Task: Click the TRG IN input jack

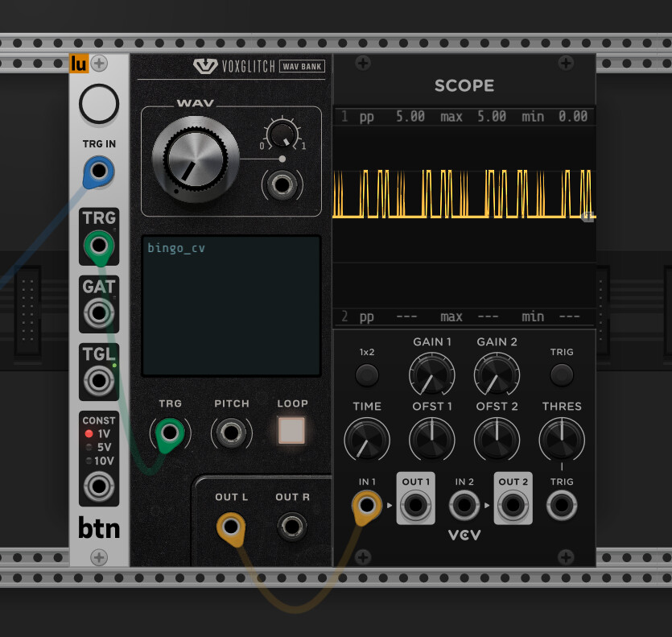Action: coord(99,171)
